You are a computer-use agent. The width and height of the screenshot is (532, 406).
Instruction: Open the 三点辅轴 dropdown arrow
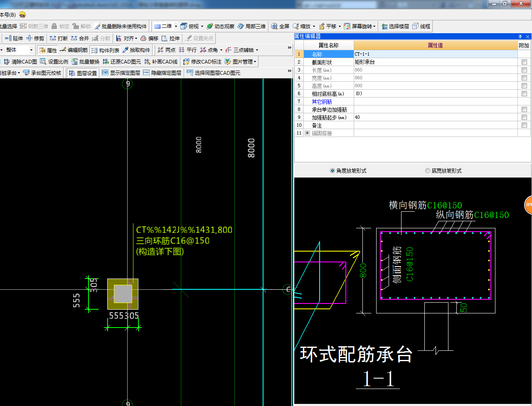257,50
